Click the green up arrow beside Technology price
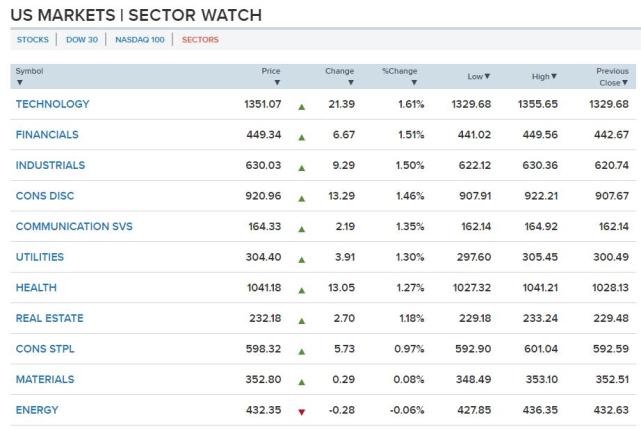The image size is (641, 429). 301,105
